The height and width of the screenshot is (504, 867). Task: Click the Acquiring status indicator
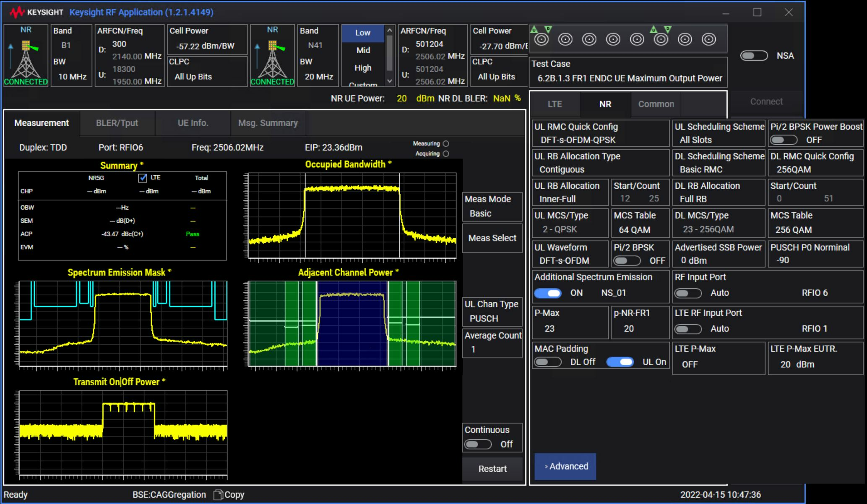point(445,153)
